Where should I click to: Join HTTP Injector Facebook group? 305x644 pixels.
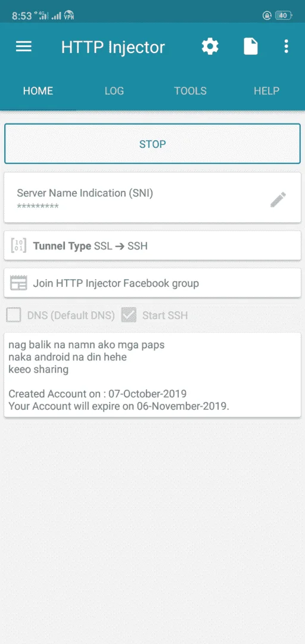(x=152, y=283)
